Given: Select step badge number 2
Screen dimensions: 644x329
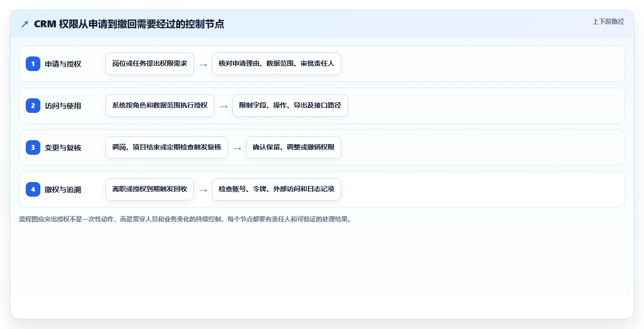Looking at the screenshot, I should 33,106.
